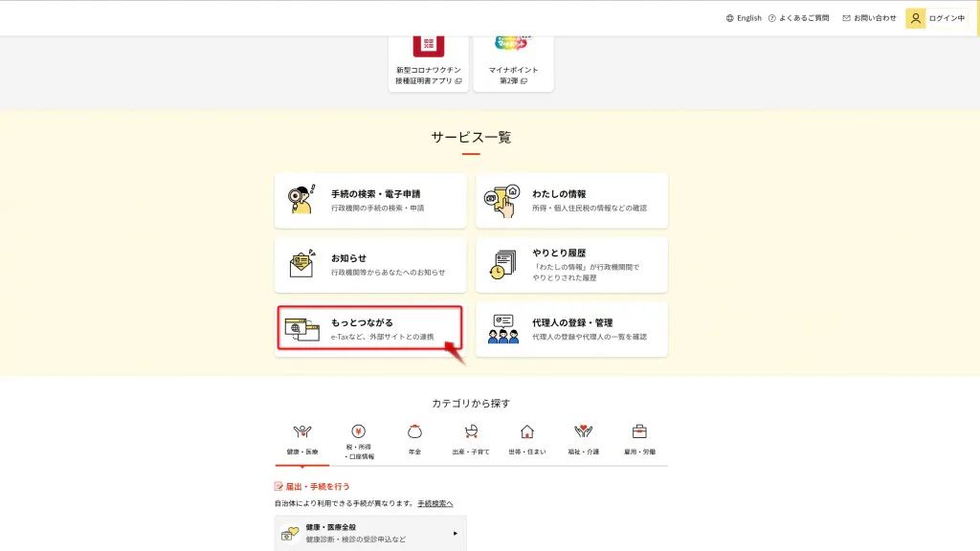Select the 出産・子育て stroller icon
This screenshot has height=551, width=980.
click(471, 431)
